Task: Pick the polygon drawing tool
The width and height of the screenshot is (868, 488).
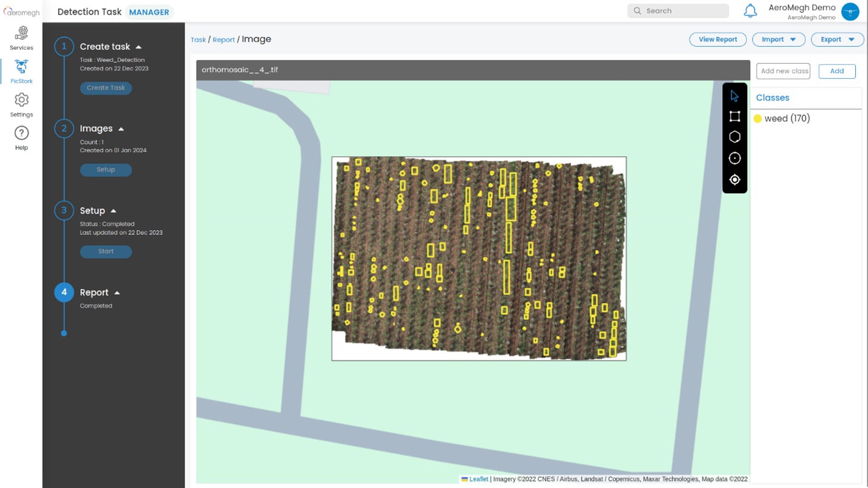Action: coord(734,137)
